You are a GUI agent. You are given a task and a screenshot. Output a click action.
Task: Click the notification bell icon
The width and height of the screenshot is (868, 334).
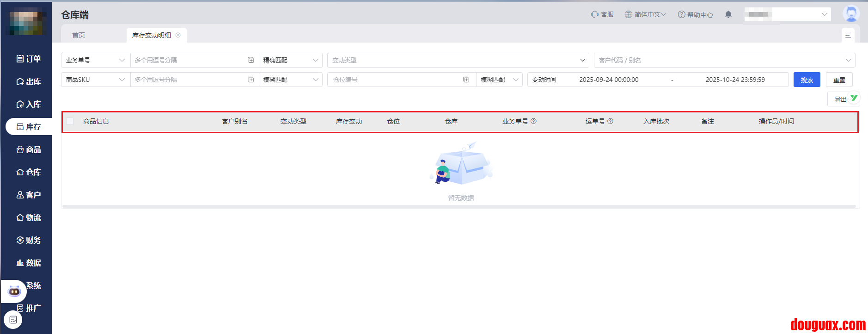point(728,14)
